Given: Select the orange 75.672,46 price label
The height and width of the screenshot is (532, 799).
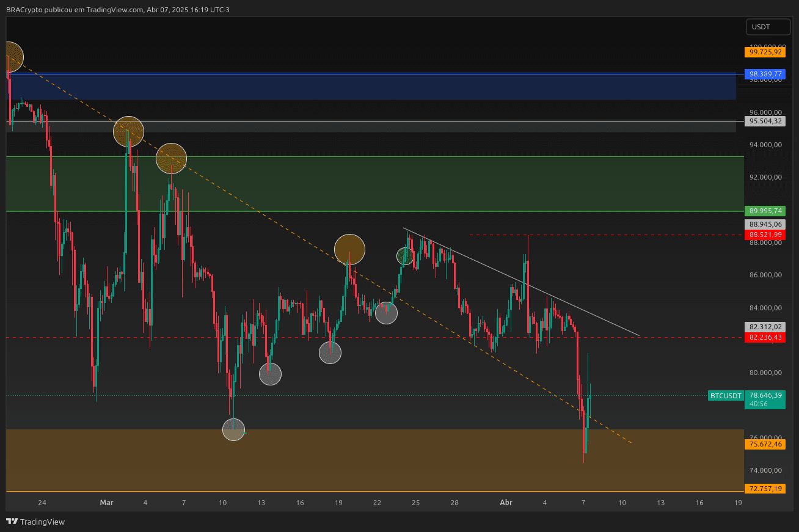Looking at the screenshot, I should 765,444.
